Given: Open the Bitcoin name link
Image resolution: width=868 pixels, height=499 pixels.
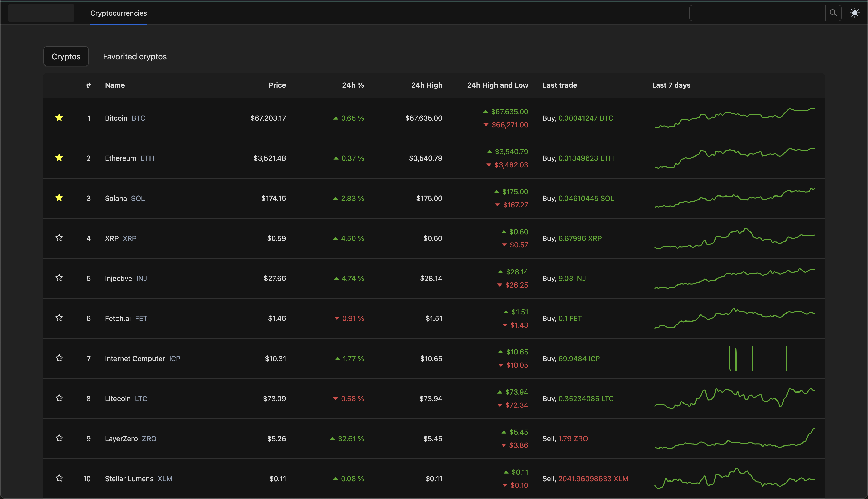Looking at the screenshot, I should [x=116, y=118].
